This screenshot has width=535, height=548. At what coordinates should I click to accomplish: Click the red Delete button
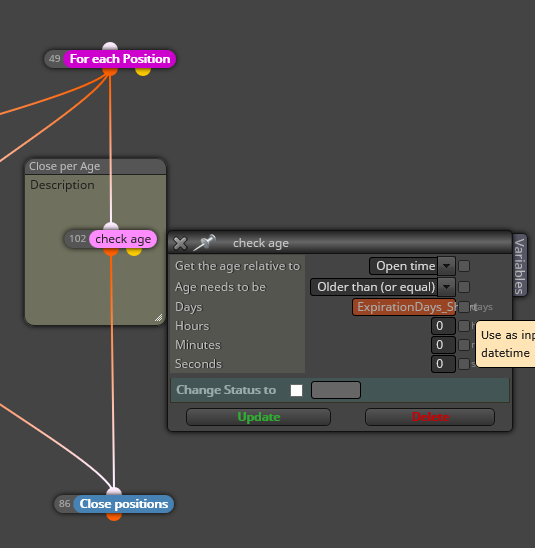tap(430, 417)
